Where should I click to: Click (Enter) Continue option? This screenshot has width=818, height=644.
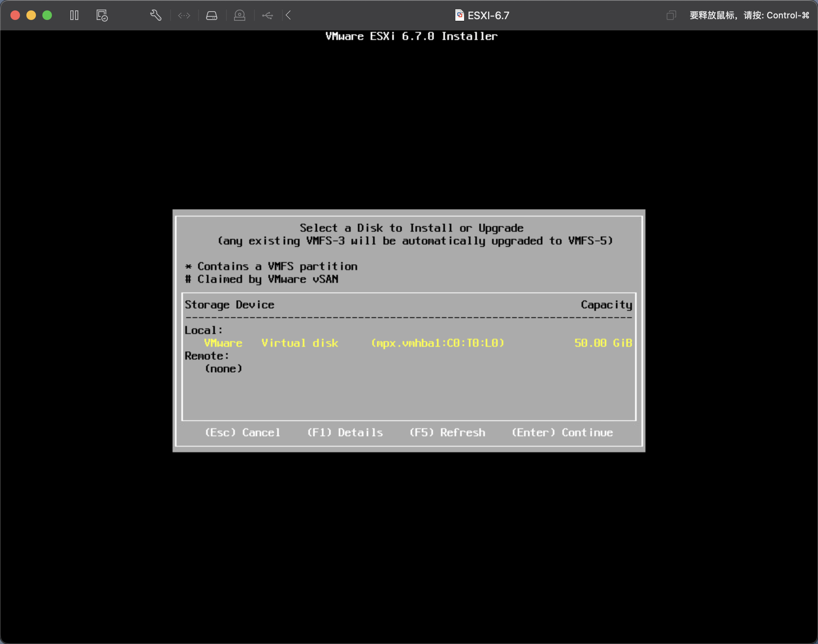(x=562, y=433)
